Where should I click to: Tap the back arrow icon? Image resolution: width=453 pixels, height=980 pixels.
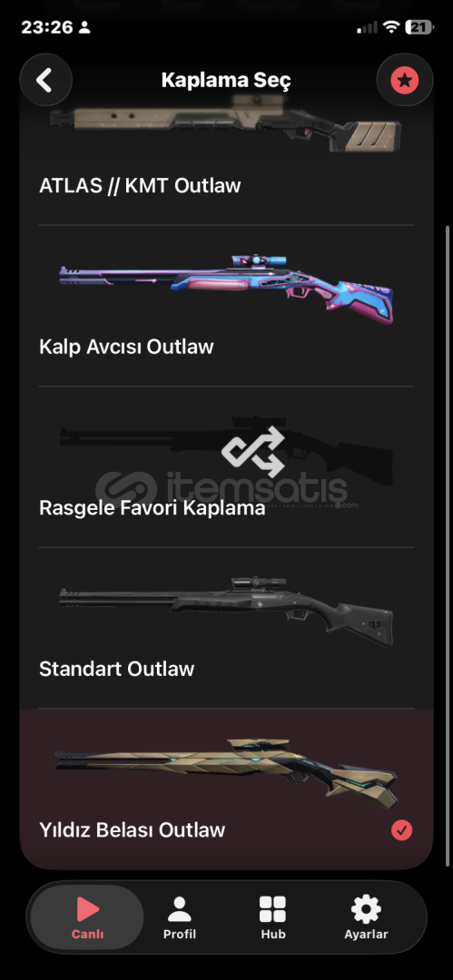[x=45, y=80]
